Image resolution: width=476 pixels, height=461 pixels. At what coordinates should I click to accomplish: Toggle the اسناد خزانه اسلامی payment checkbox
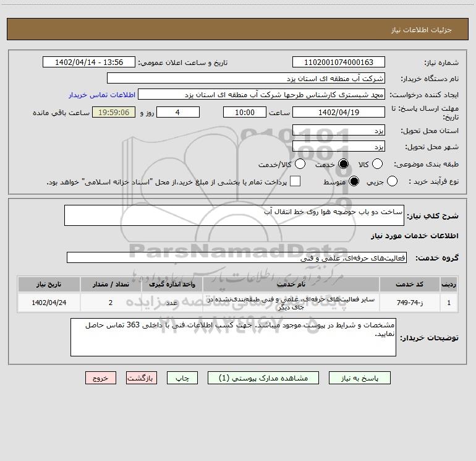pos(295,181)
